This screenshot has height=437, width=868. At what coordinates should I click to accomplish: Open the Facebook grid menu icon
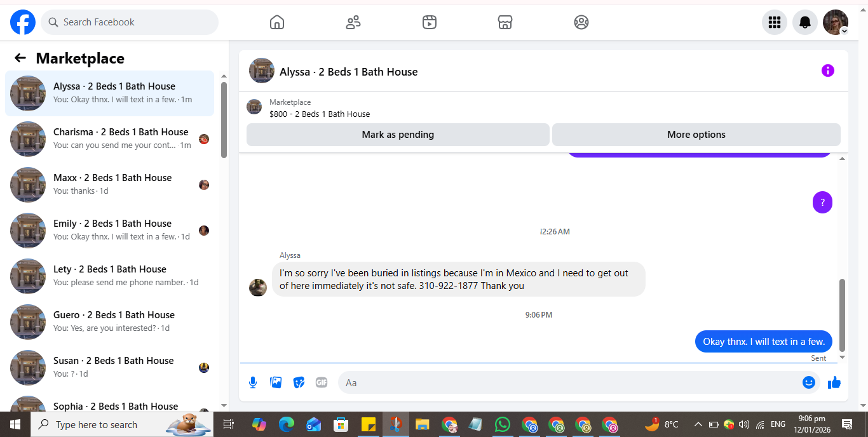(775, 22)
